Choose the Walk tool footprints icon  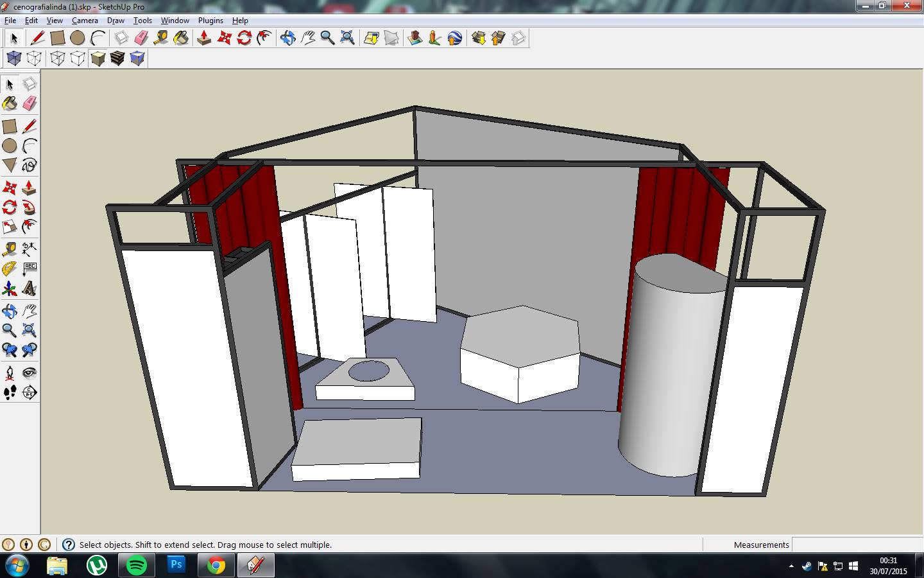pos(10,392)
